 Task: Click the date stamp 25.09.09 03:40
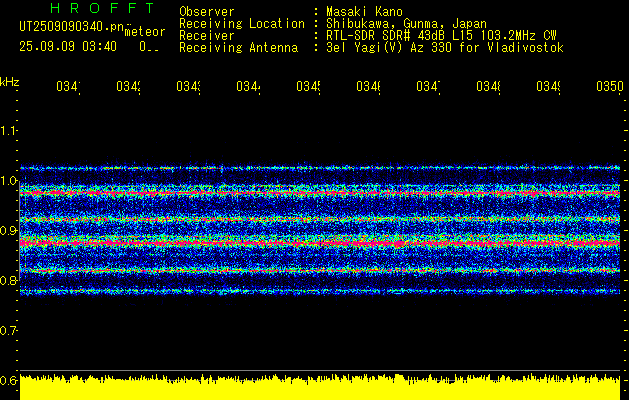tap(68, 47)
